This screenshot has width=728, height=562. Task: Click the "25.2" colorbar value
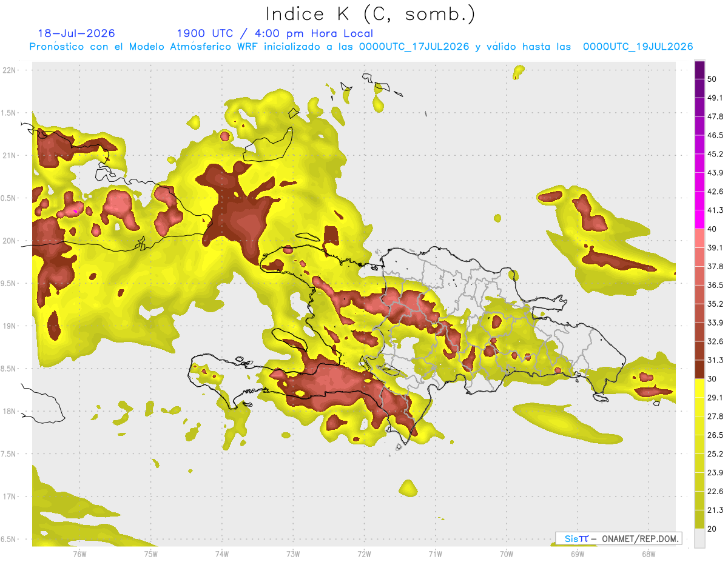[x=715, y=454]
